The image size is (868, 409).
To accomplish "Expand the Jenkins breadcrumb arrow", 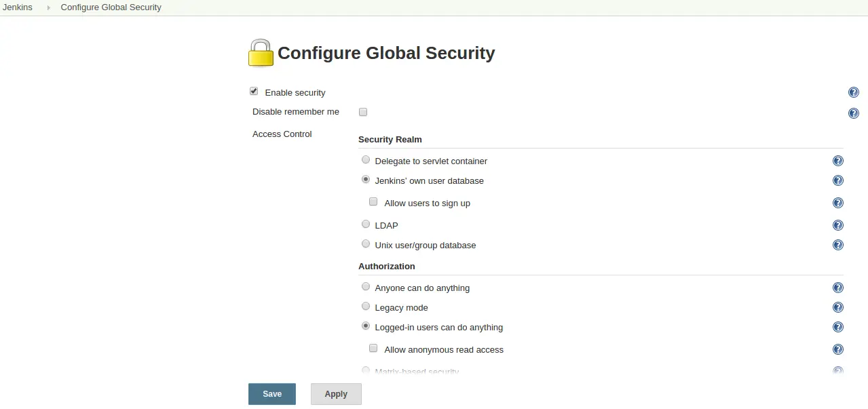I will pos(49,7).
